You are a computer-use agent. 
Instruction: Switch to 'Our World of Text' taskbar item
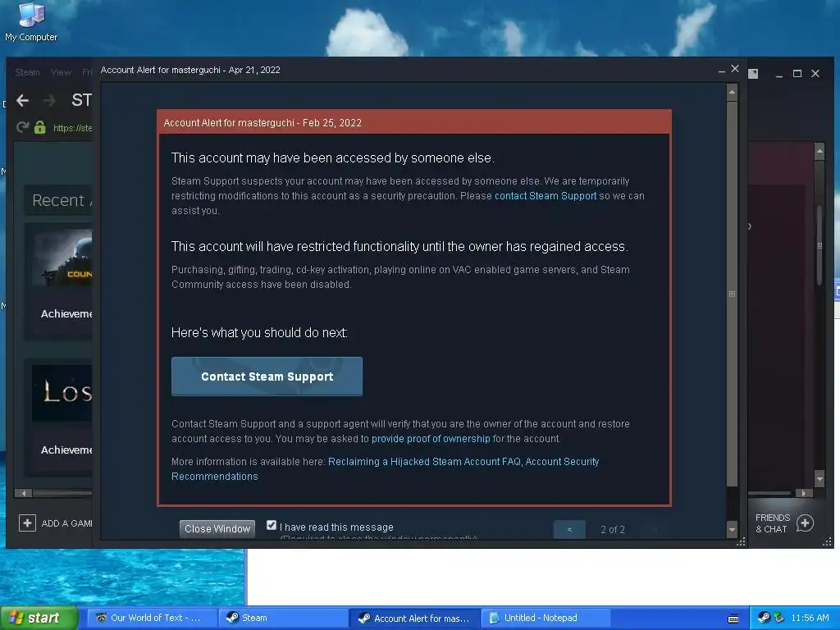pyautogui.click(x=152, y=618)
